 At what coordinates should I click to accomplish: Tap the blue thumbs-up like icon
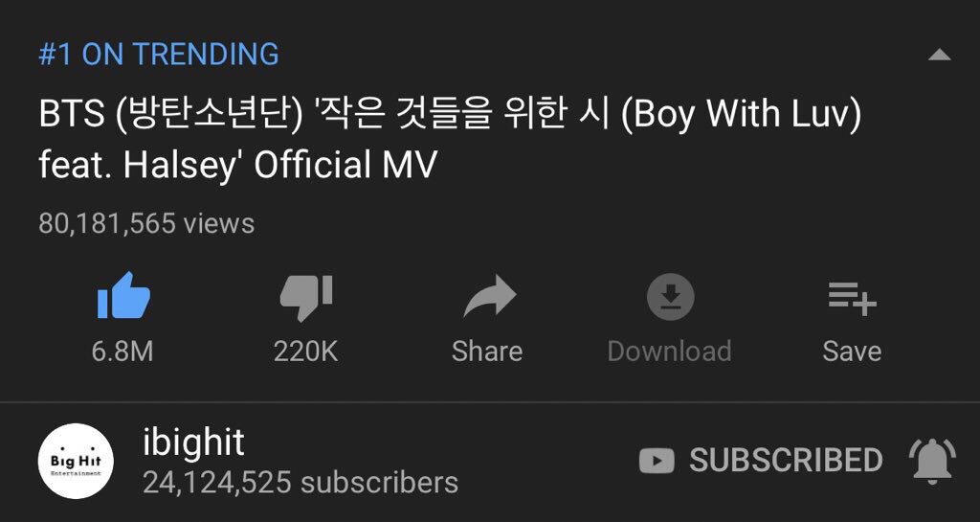(x=123, y=296)
